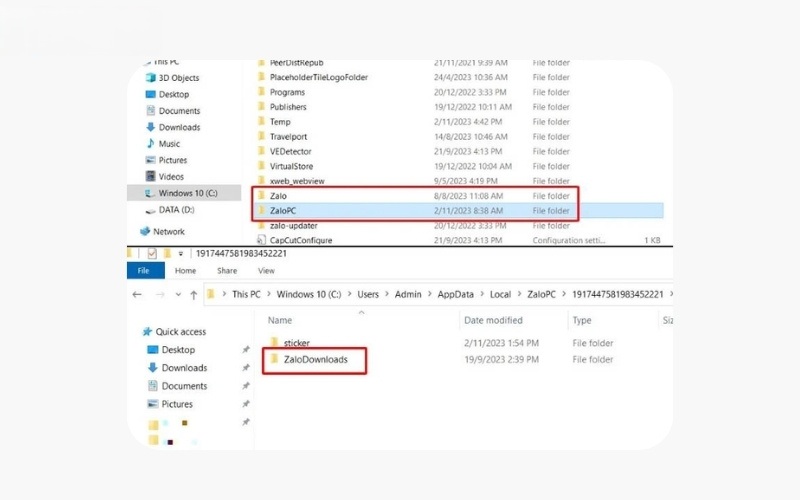Click the xweb_webview folder icon
This screenshot has width=800, height=500.
pyautogui.click(x=262, y=181)
